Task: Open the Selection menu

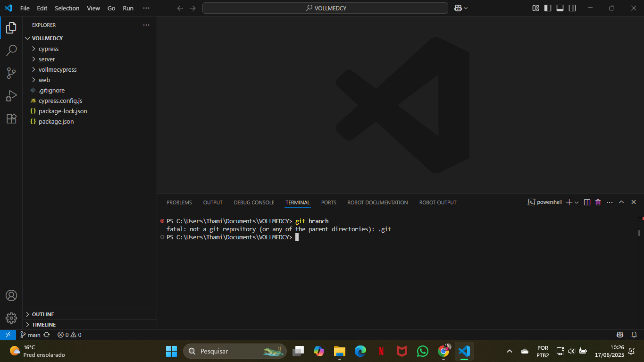Action: pos(67,8)
